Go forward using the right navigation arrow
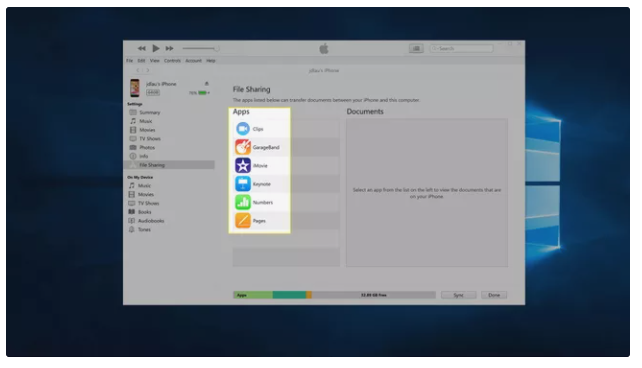 148,70
